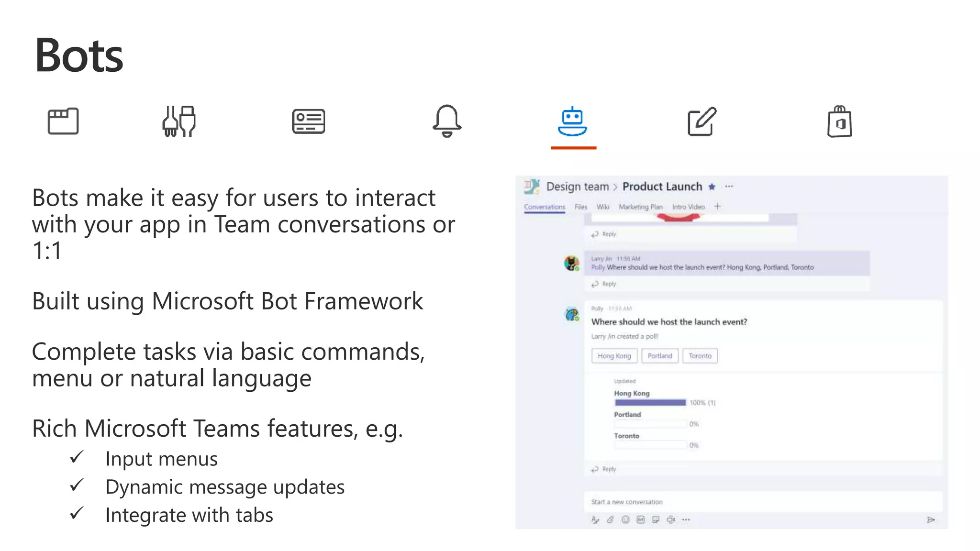Click the Hong Kong 100% result bar

coord(650,403)
